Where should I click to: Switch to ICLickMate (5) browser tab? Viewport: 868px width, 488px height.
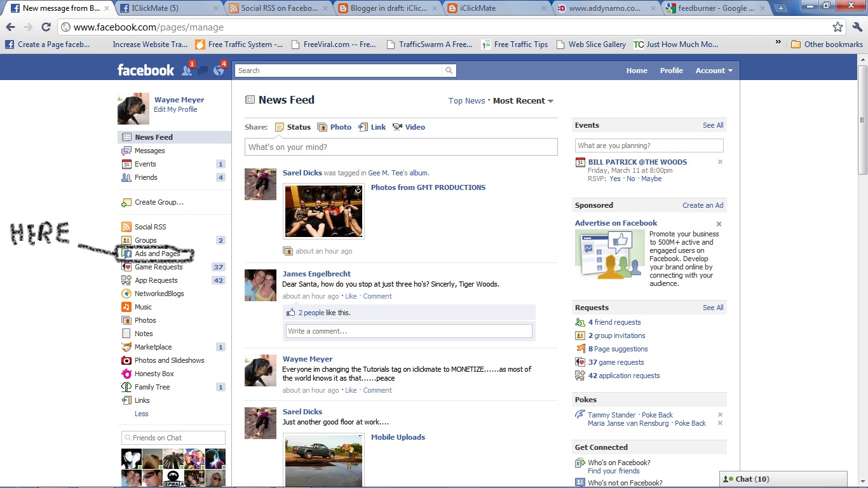tap(168, 8)
